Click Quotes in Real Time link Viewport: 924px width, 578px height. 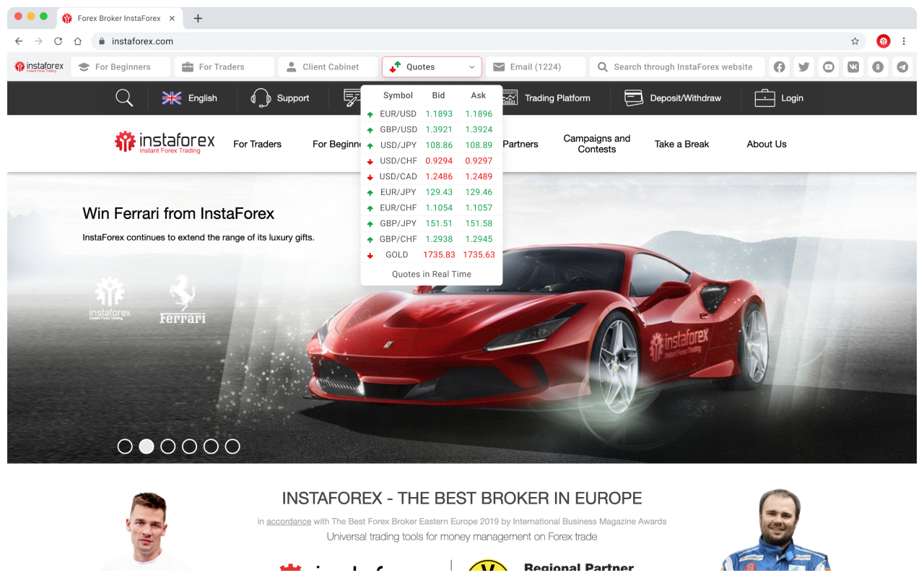coord(432,274)
